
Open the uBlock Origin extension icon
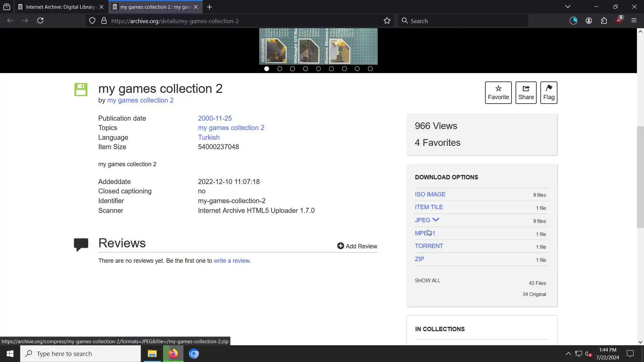pos(619,21)
